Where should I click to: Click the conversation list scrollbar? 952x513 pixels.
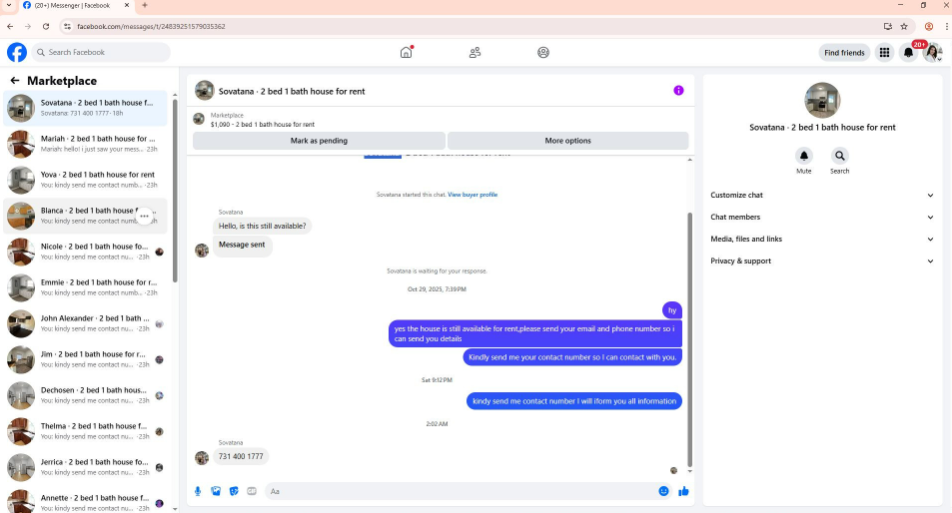[x=175, y=190]
